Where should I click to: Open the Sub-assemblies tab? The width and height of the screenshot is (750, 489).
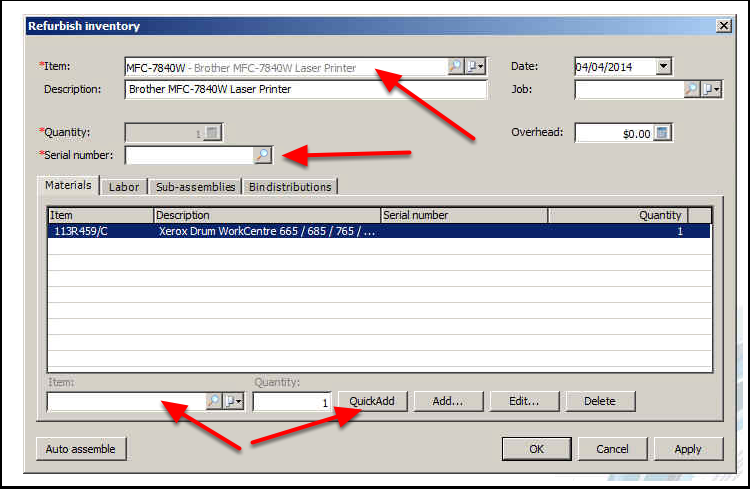pyautogui.click(x=195, y=187)
